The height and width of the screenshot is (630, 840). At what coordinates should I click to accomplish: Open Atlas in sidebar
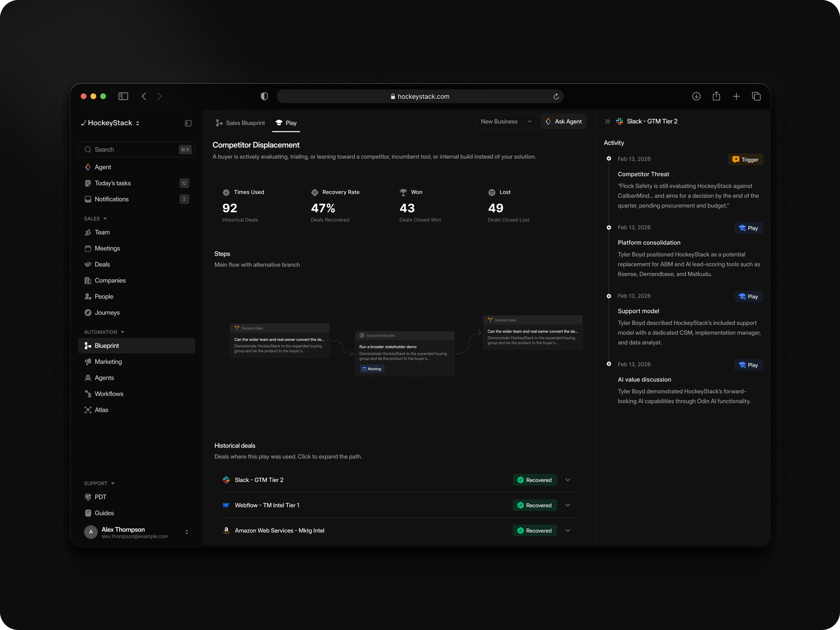click(x=136, y=410)
